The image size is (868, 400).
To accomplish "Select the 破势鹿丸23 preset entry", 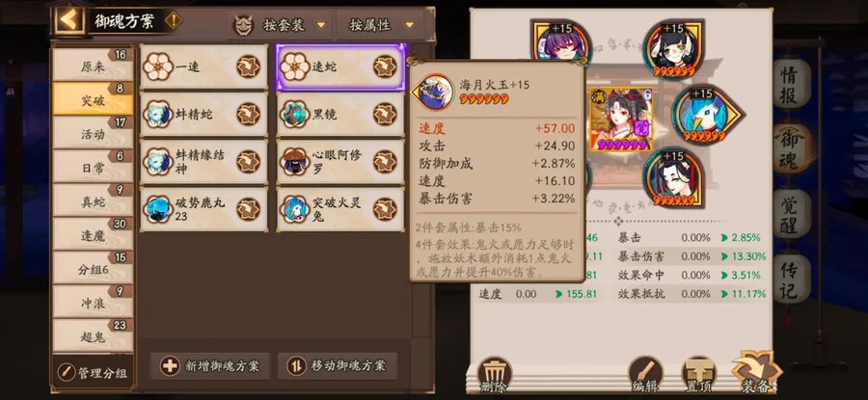I will [x=203, y=209].
